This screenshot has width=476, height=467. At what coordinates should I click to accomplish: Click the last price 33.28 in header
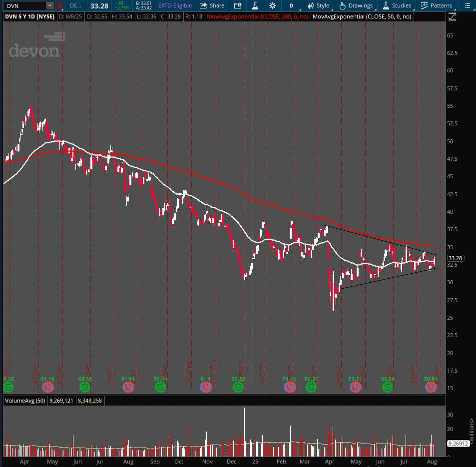pyautogui.click(x=99, y=6)
